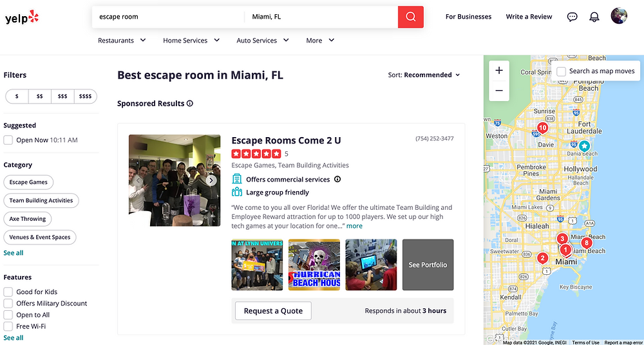
Task: Select map pin number 2
Action: [x=542, y=258]
